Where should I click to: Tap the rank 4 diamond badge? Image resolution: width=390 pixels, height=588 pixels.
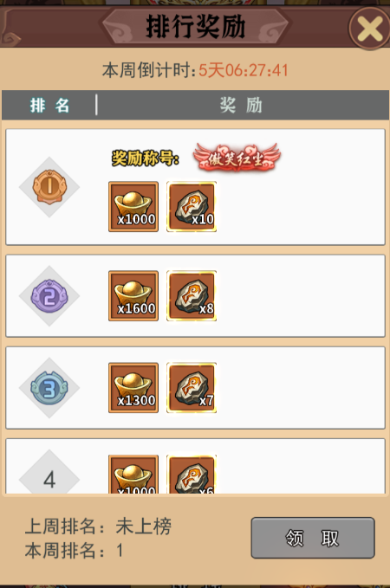pos(49,473)
